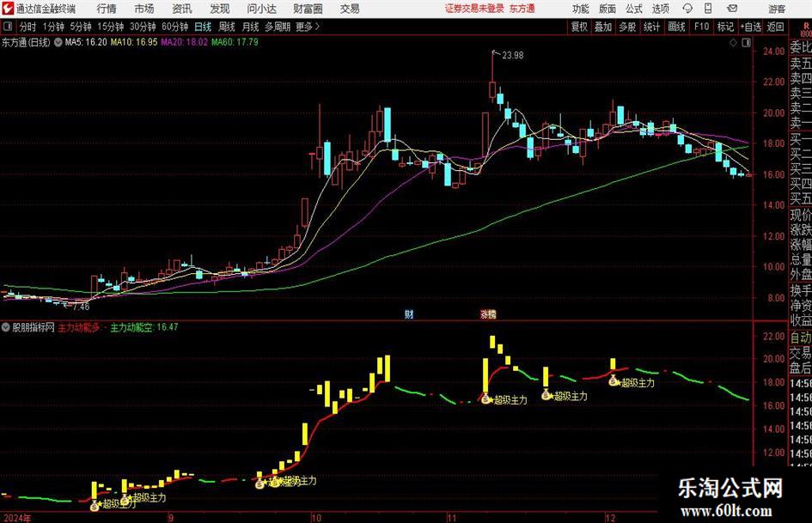Click the 统计 statistics button

coord(651,27)
